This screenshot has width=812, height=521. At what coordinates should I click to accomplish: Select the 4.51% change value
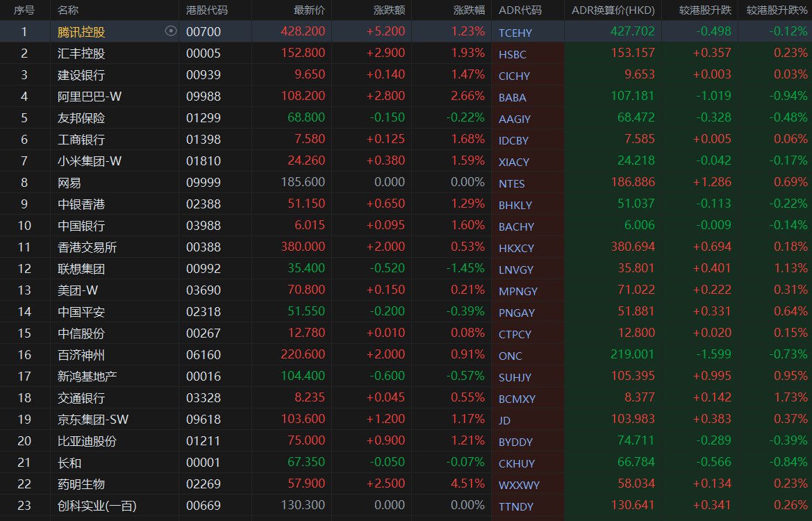[x=468, y=483]
